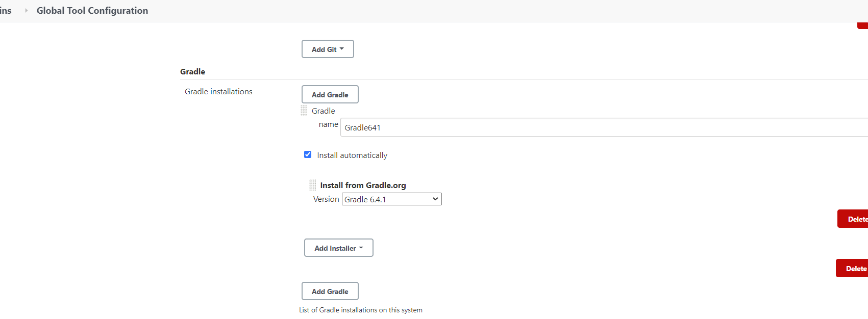
Task: Open the Add Installer dropdown button
Action: [x=339, y=248]
